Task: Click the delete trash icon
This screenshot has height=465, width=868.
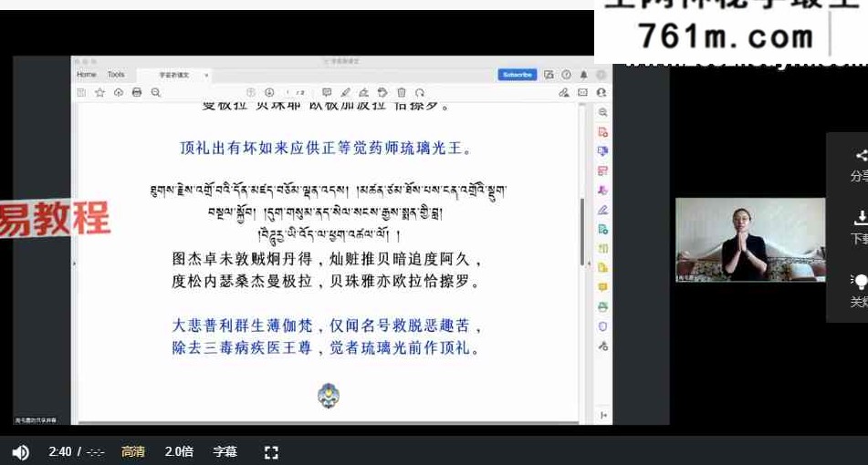Action: click(402, 92)
